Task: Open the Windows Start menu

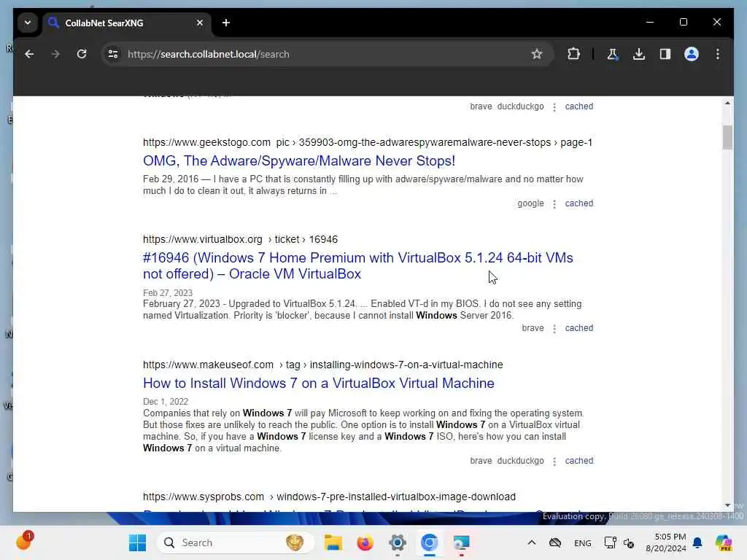Action: (137, 542)
